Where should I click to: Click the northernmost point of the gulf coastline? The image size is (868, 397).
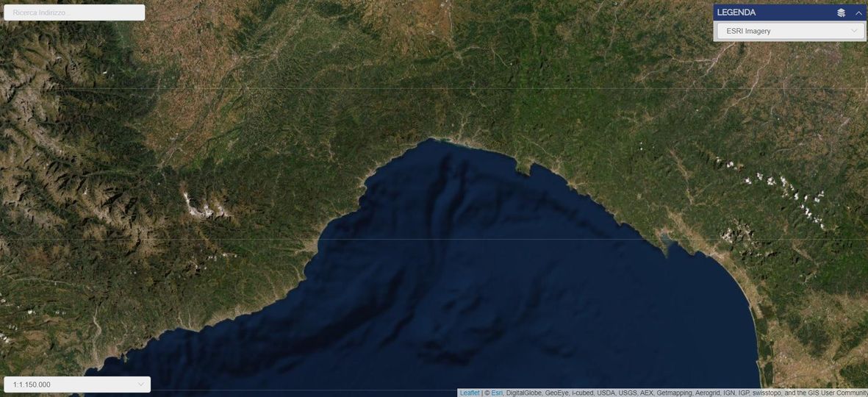(x=435, y=138)
